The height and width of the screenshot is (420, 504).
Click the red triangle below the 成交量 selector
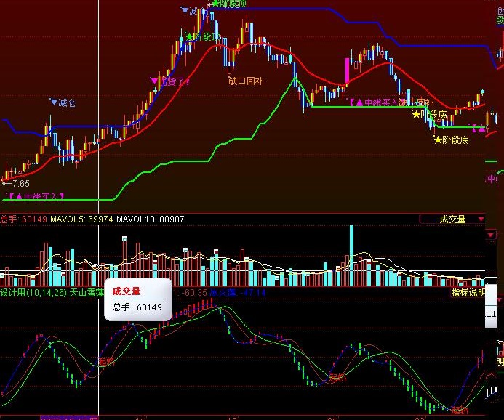click(490, 235)
